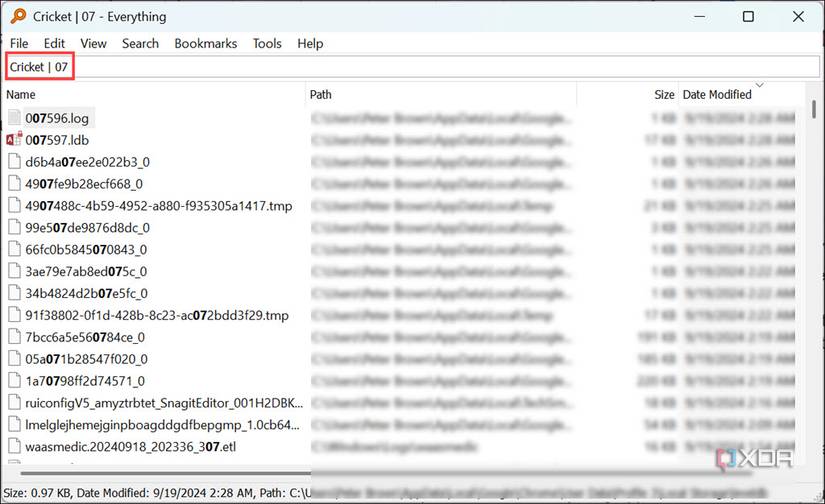Sort results by the Path column header

tap(320, 95)
